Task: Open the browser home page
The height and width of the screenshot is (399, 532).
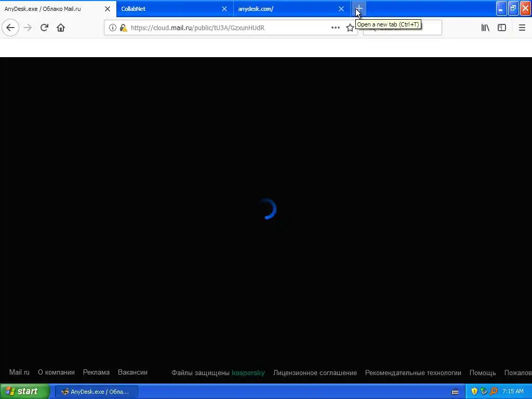Action: point(61,28)
